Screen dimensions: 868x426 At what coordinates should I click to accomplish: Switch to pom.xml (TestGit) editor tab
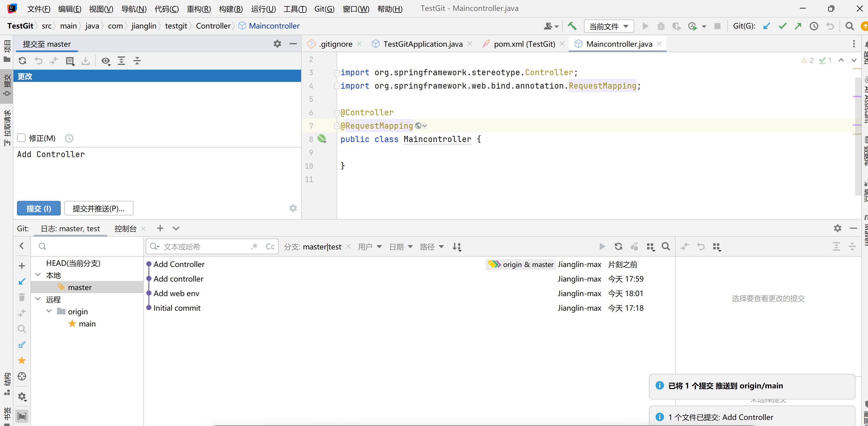524,44
